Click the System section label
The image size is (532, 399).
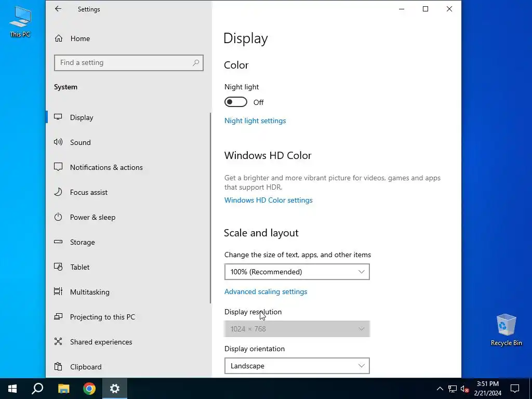coord(65,87)
